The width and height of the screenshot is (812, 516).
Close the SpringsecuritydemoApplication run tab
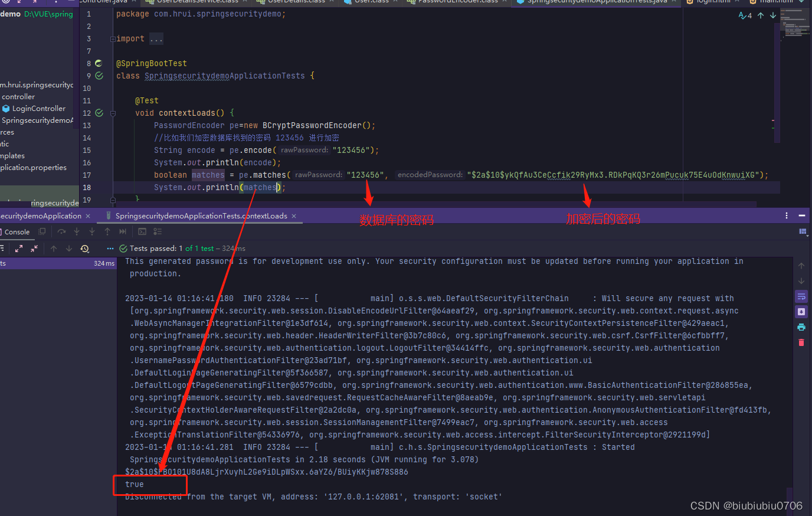[88, 216]
